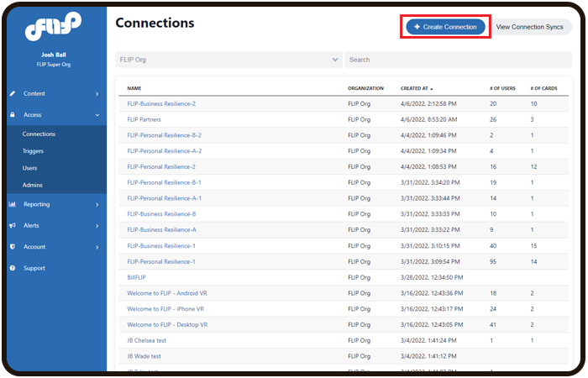Open the FLIP-Business Resilience-B connection

click(x=161, y=213)
